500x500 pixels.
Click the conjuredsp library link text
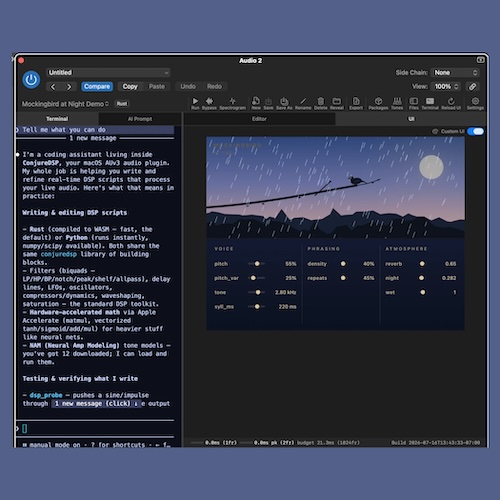pyautogui.click(x=59, y=254)
